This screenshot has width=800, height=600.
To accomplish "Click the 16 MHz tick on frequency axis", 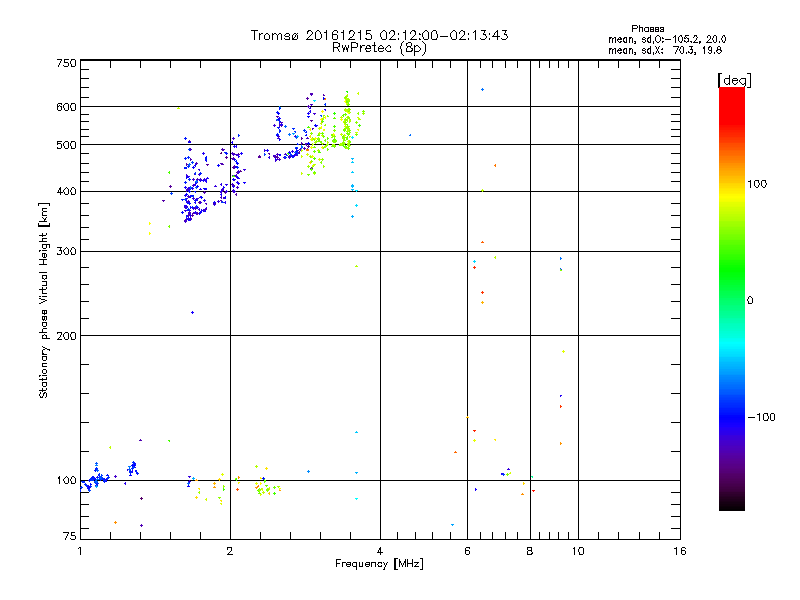I will click(x=679, y=550).
